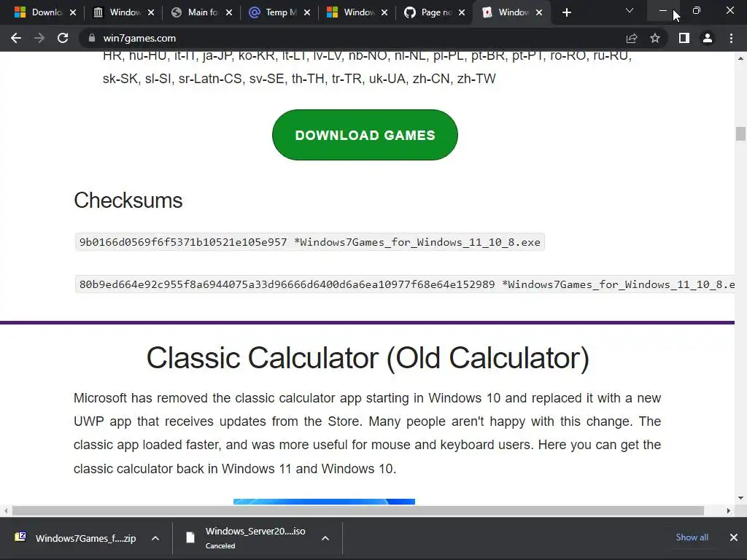Close the 'Downlo' tab
Viewport: 747px width, 560px height.
tap(73, 13)
